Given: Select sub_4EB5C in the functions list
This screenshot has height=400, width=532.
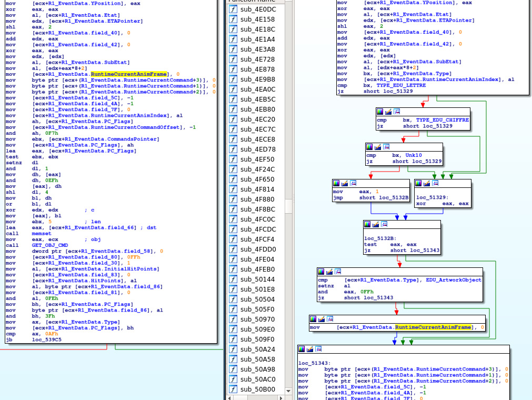Looking at the screenshot, I should 258,99.
